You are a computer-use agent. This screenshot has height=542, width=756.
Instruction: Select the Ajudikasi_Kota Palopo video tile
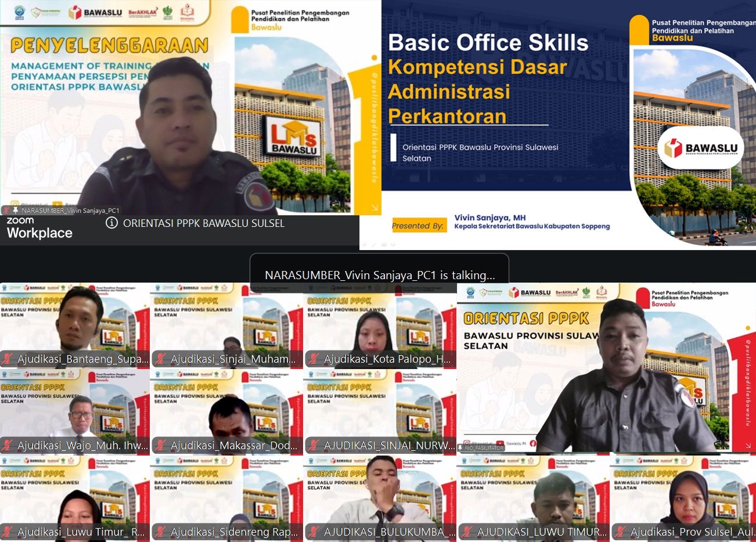point(380,326)
